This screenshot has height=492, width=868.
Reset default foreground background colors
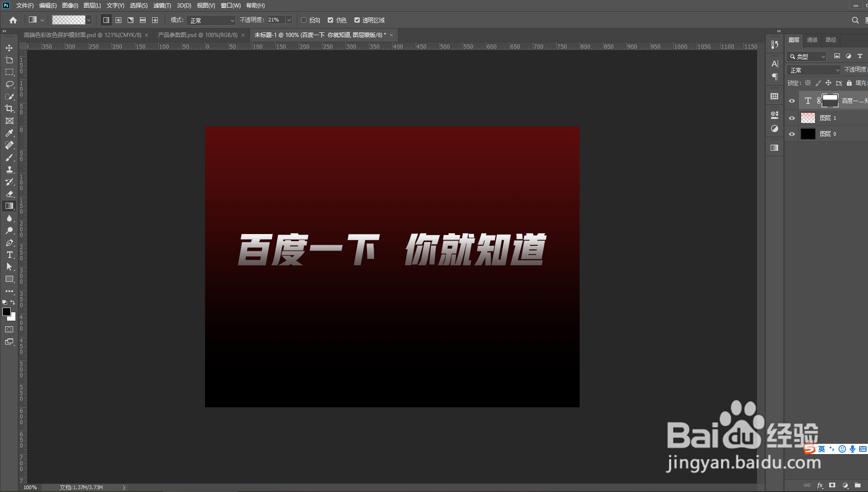click(x=5, y=302)
